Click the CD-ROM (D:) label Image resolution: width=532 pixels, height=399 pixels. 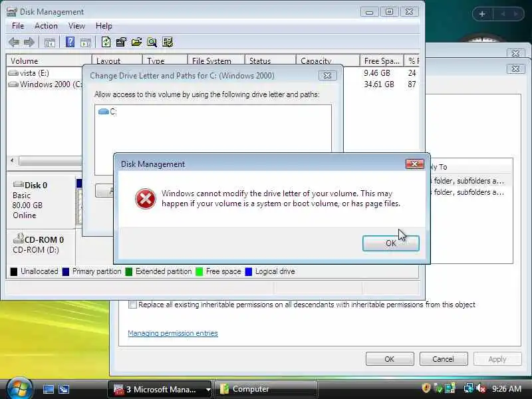click(36, 250)
